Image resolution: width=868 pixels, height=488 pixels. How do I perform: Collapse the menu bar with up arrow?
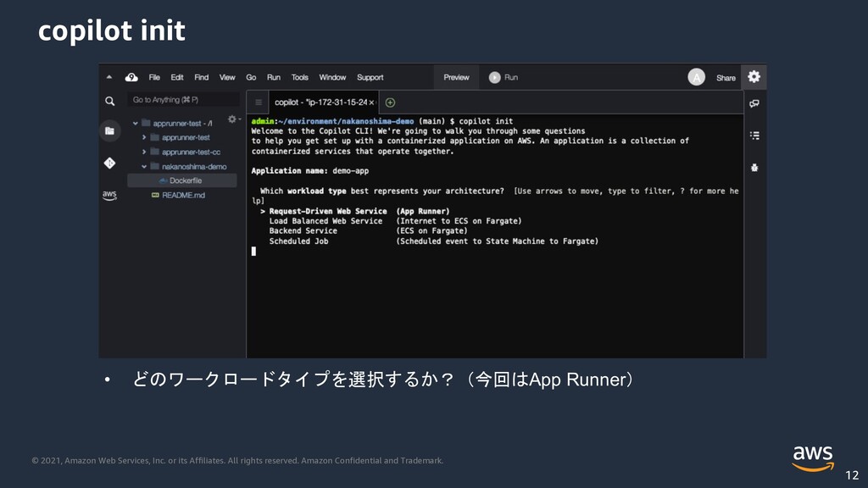(109, 77)
